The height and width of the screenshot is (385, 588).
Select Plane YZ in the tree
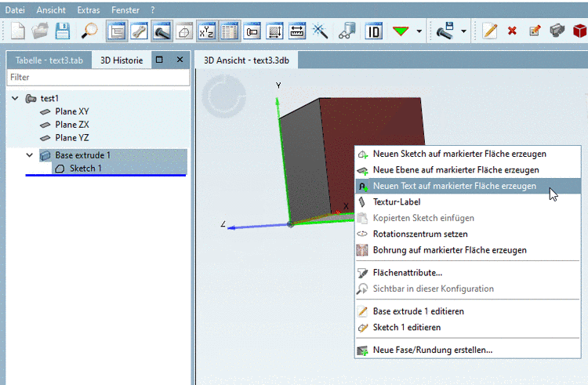tap(72, 137)
